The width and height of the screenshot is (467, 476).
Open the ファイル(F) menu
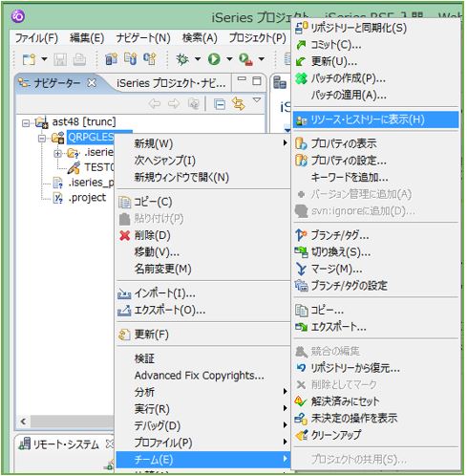pyautogui.click(x=36, y=38)
